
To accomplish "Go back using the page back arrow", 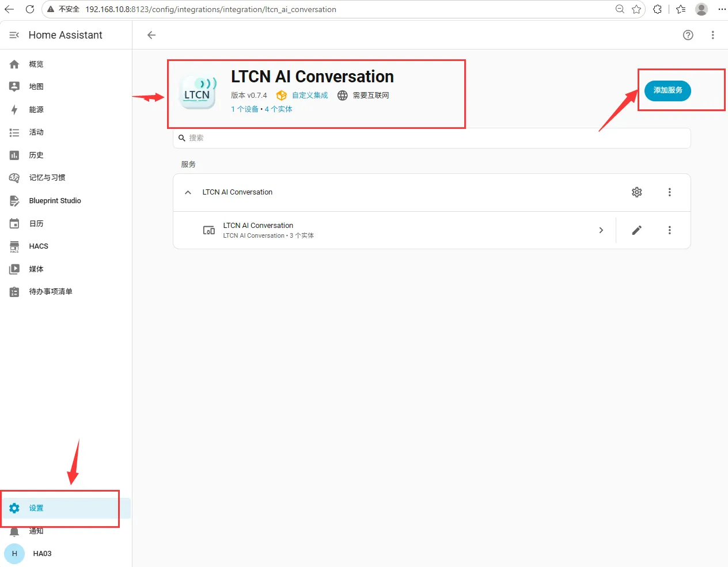I will point(151,35).
